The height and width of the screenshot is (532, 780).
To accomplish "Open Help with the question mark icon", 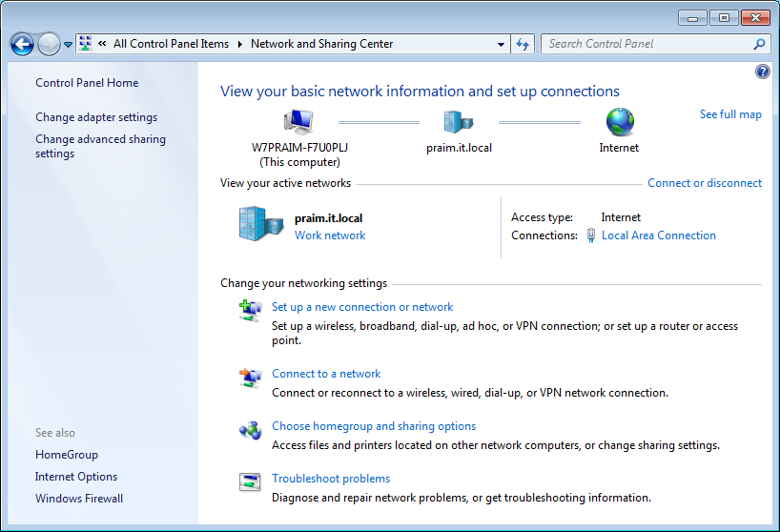I will (x=763, y=72).
